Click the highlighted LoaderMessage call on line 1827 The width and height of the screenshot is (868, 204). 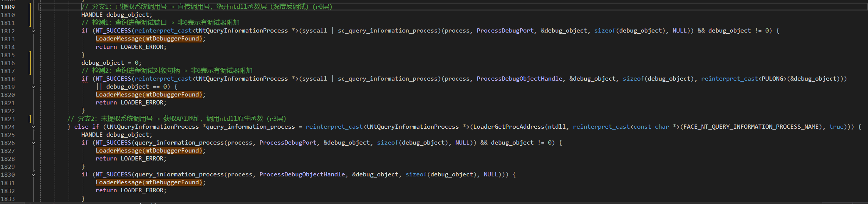pos(149,151)
